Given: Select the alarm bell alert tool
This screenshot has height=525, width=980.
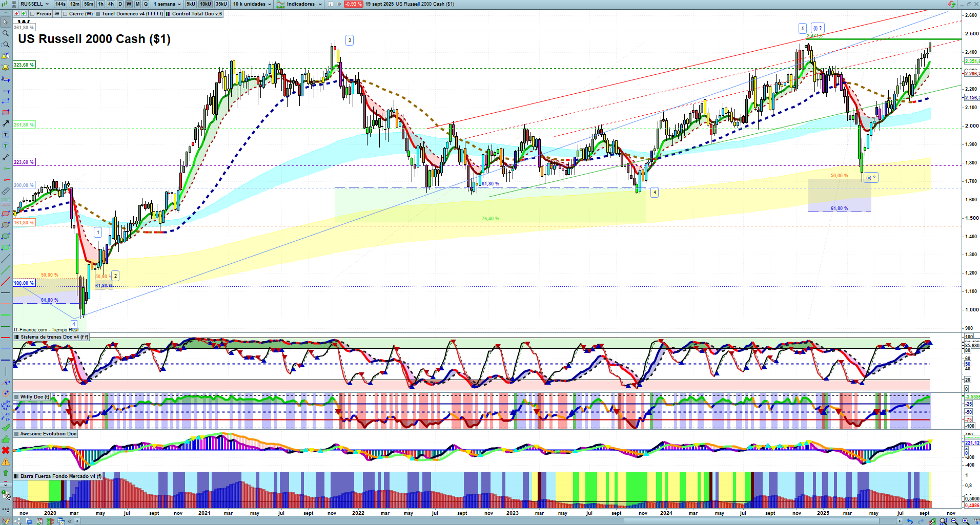Looking at the screenshot, I should click(x=6, y=67).
